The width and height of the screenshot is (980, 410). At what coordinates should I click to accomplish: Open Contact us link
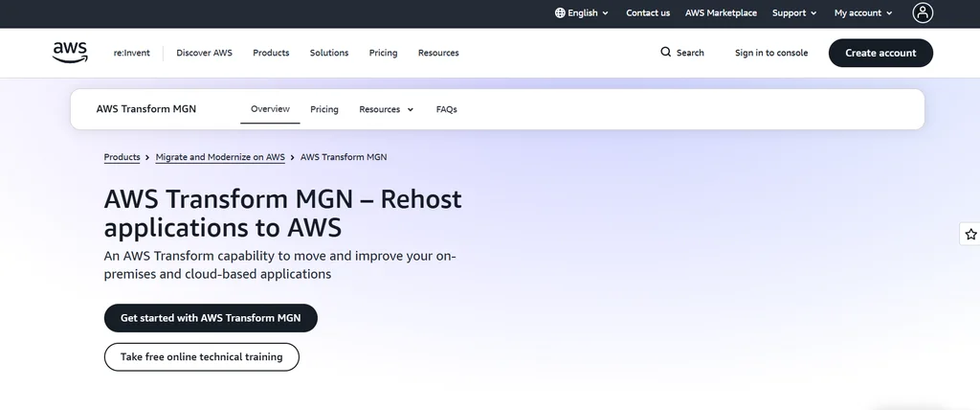click(648, 13)
